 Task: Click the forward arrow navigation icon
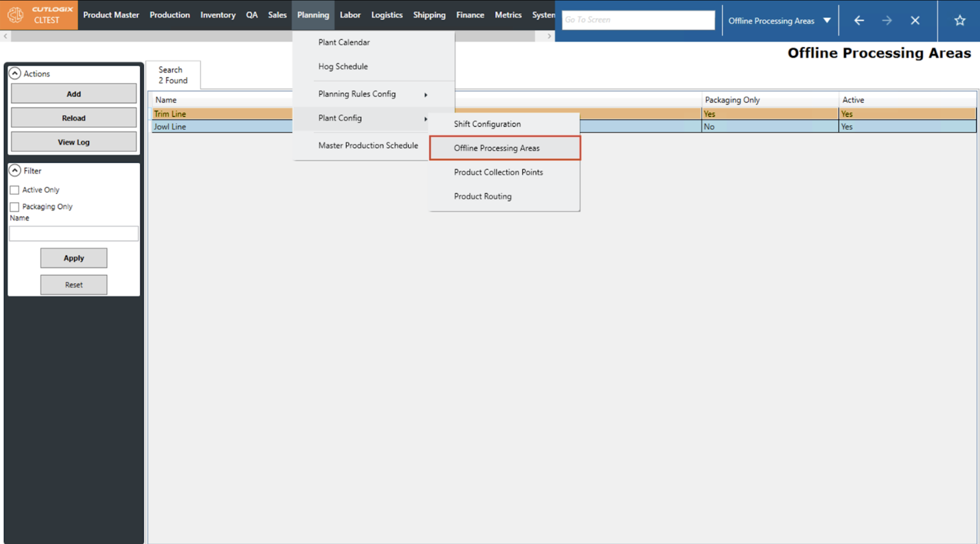click(887, 21)
